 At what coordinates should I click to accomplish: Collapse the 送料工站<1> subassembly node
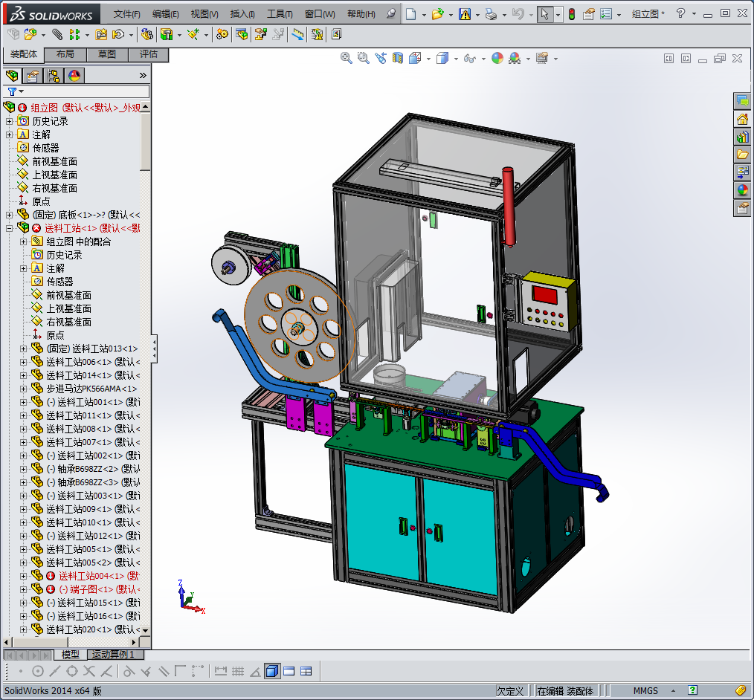tap(9, 228)
